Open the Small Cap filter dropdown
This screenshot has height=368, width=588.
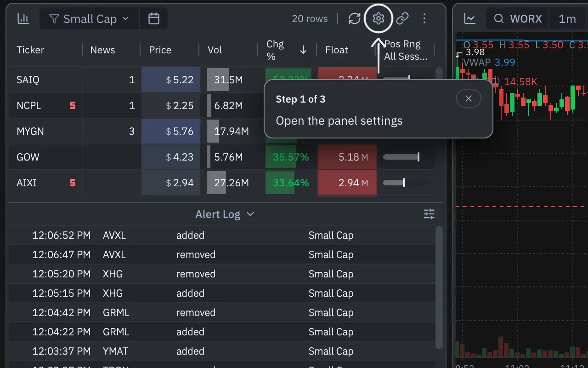click(90, 19)
